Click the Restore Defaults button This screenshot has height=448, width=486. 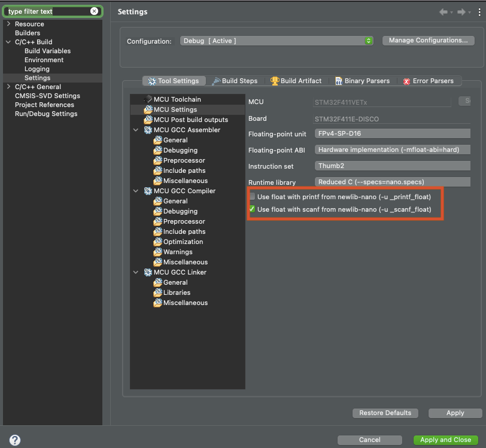point(385,413)
